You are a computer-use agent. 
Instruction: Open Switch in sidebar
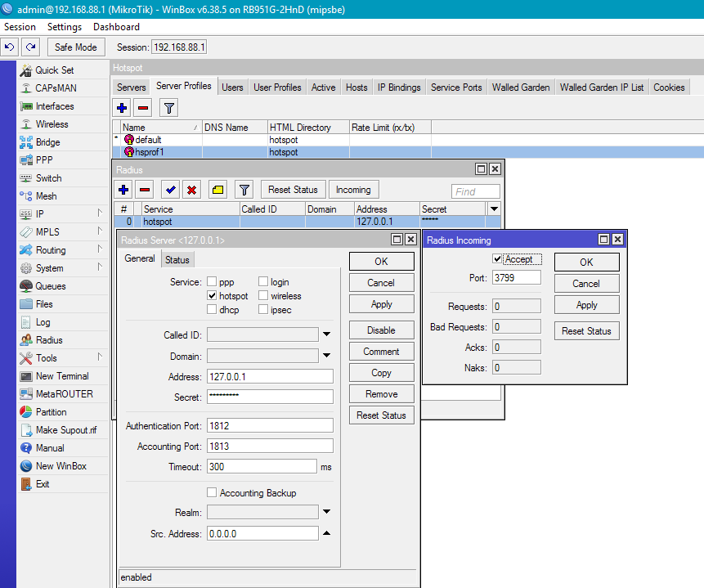(x=48, y=178)
